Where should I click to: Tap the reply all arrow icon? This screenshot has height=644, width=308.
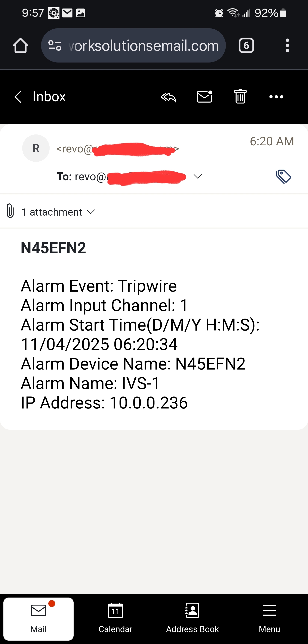pos(169,97)
